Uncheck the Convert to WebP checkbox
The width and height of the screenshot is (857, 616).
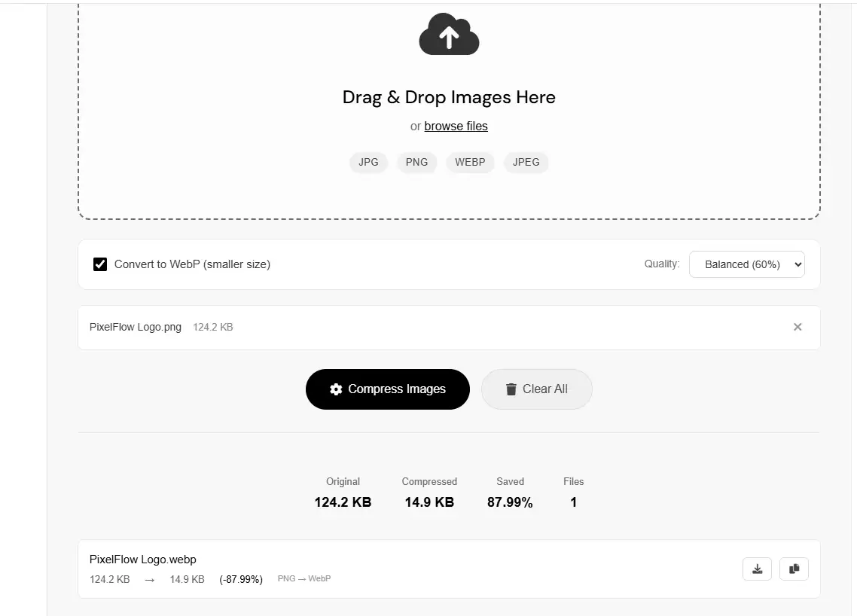[100, 264]
